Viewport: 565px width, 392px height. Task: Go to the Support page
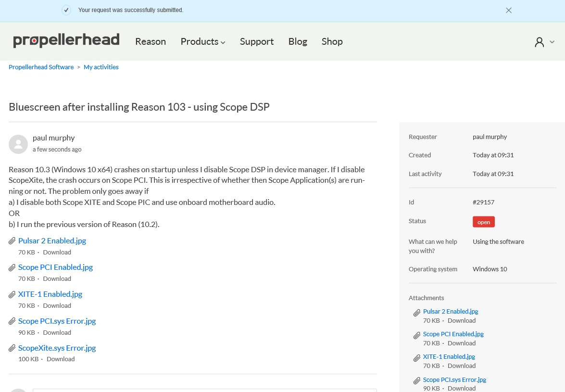tap(257, 42)
